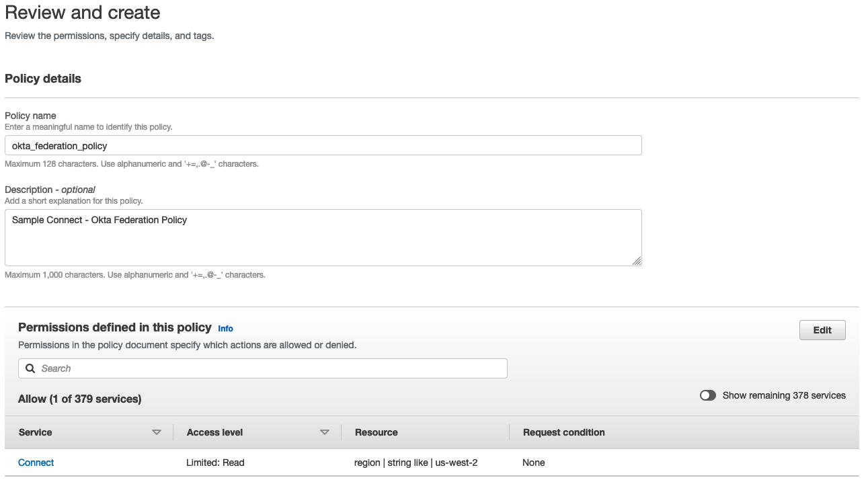Select the Service column header
The width and height of the screenshot is (868, 482).
36,432
